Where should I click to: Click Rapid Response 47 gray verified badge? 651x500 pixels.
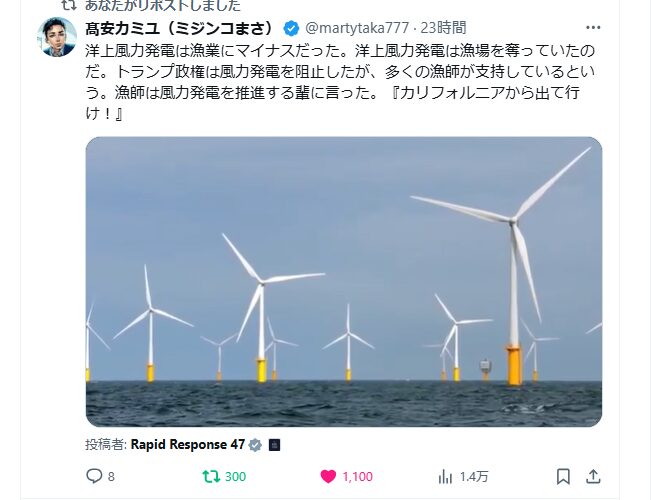255,445
